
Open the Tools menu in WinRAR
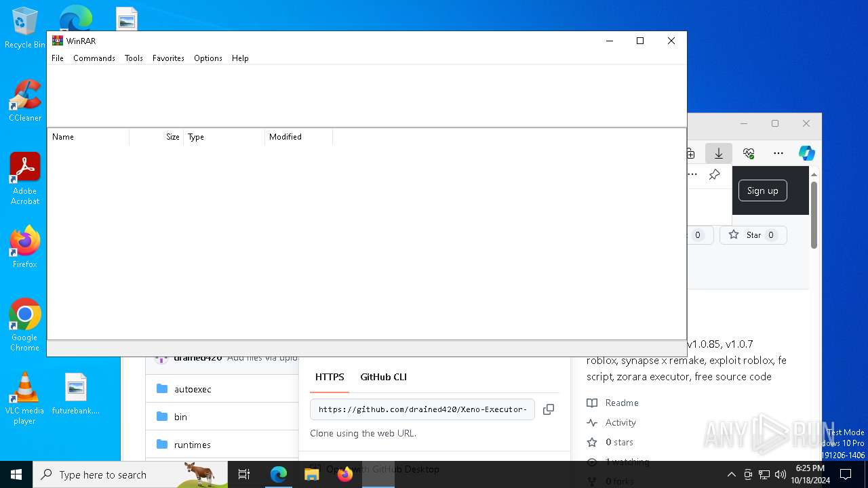134,58
